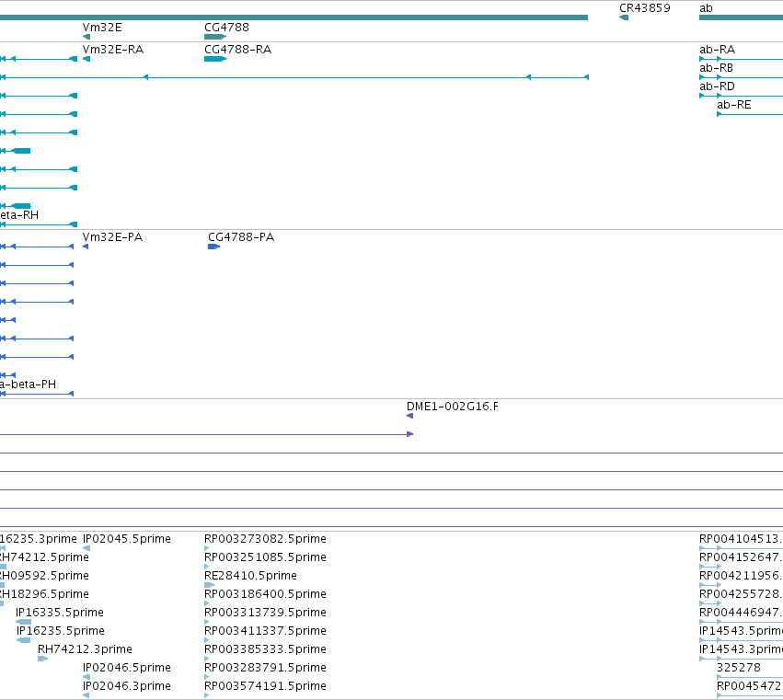Select ab-RA transcript feature

(741, 59)
